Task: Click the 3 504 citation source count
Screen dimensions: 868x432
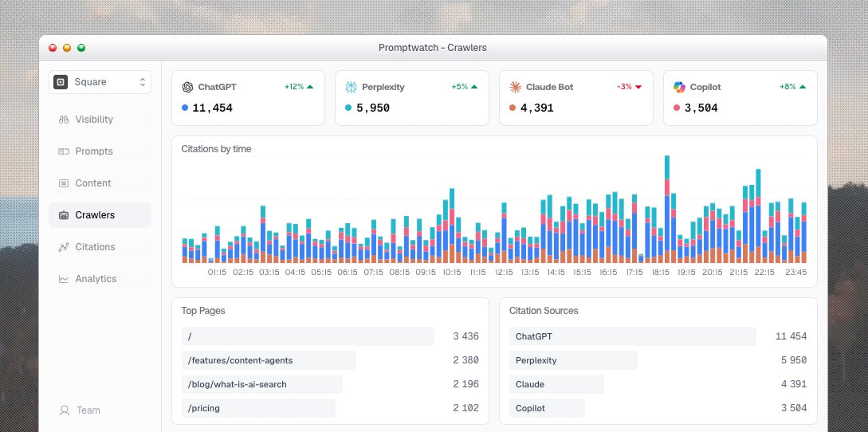Action: 794,408
